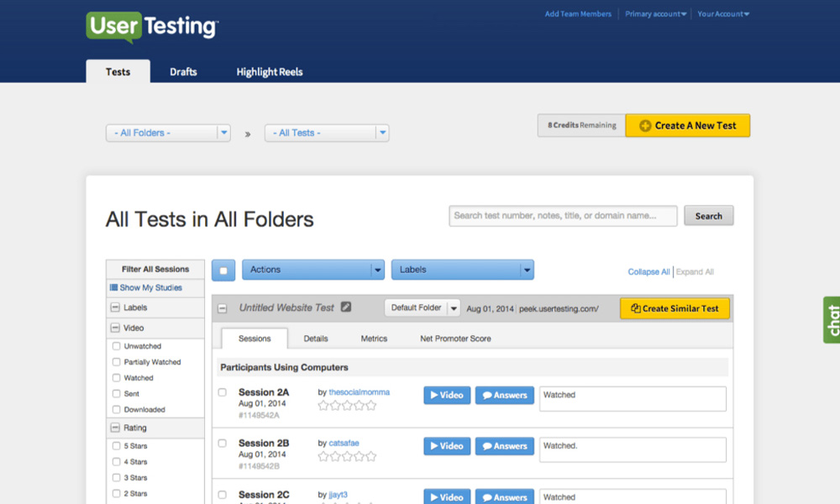The image size is (840, 504).
Task: Play the video for Session 2A
Action: tap(446, 395)
